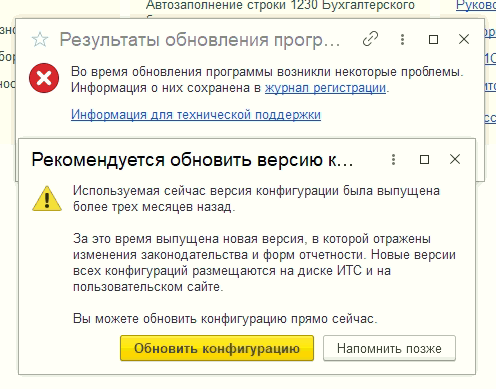Close the configuration update recommendation dialog
The width and height of the screenshot is (496, 389).
[455, 159]
